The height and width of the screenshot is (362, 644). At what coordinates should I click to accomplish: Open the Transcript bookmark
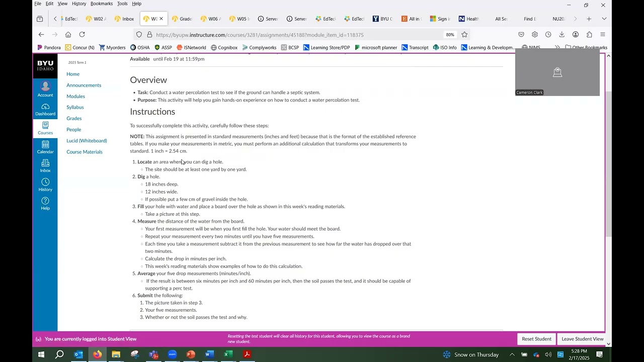click(415, 47)
